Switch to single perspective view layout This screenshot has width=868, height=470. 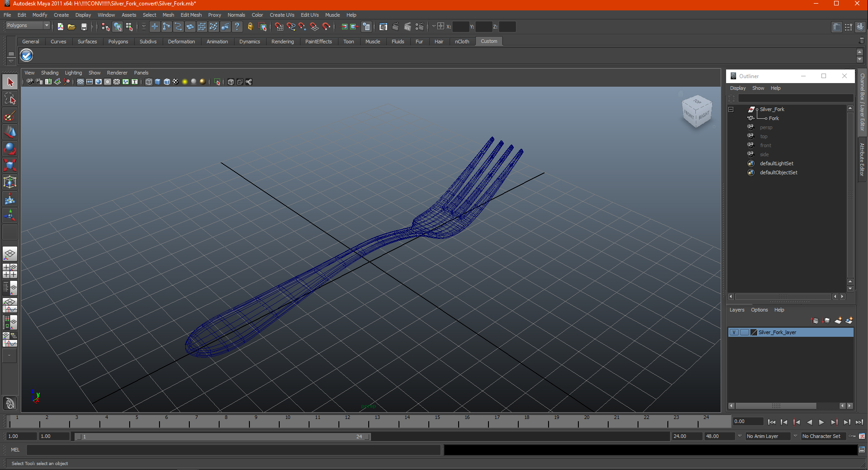(10, 254)
